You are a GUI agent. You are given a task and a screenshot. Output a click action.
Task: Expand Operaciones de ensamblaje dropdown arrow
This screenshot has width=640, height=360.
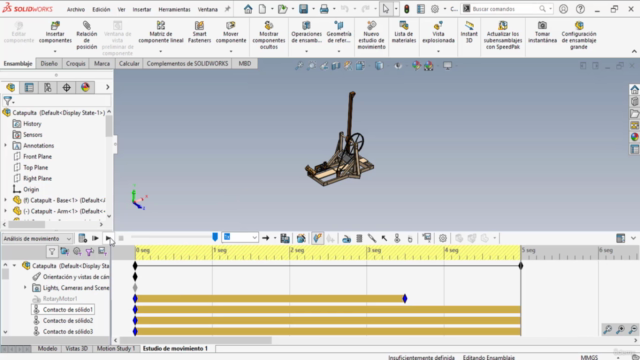307,51
